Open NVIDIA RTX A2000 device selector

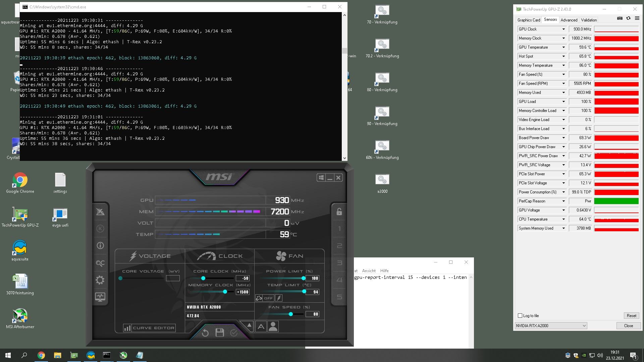551,326
